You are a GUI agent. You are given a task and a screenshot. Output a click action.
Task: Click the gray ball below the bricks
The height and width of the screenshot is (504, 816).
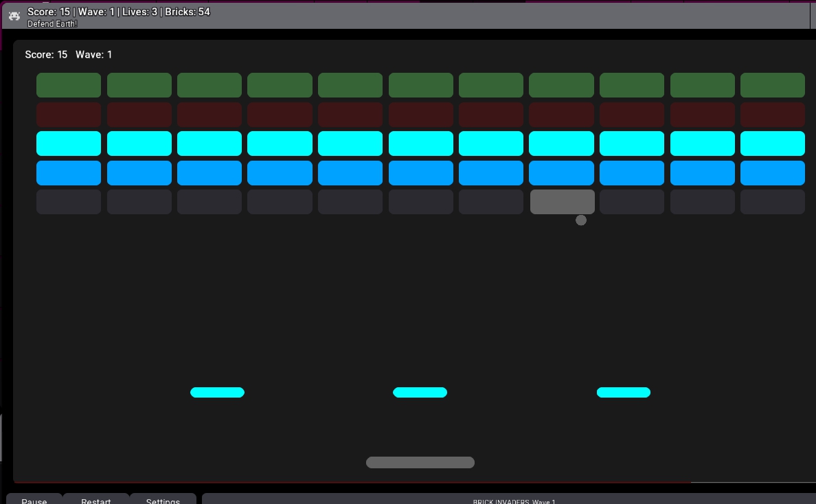click(x=581, y=220)
